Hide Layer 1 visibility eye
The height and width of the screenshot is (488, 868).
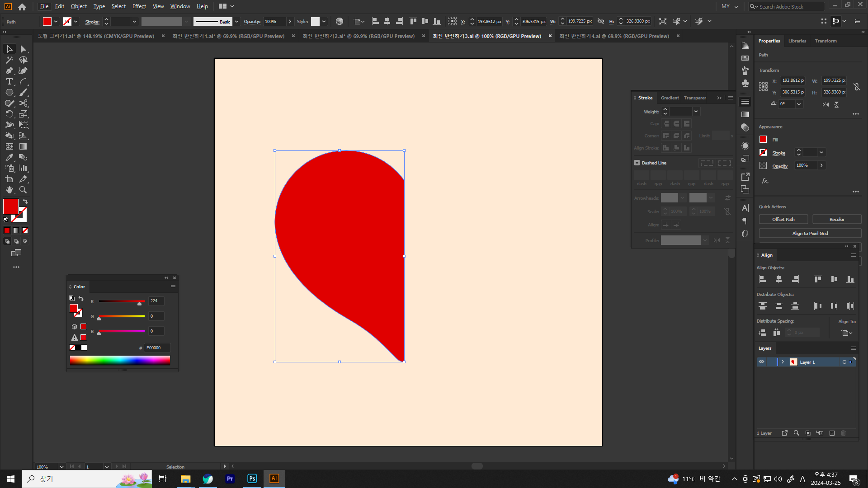761,362
